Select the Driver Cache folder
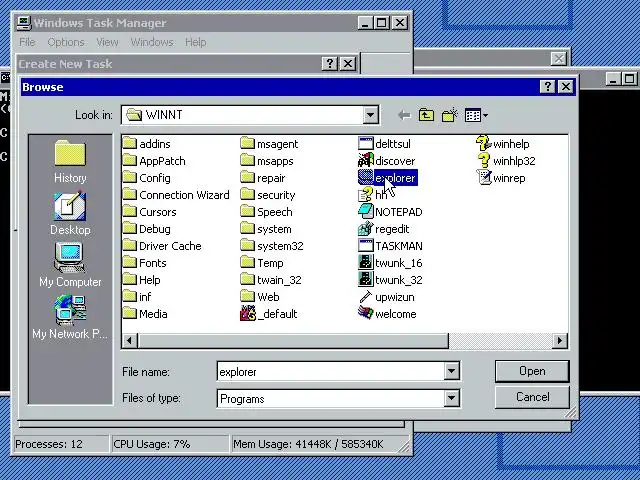 pyautogui.click(x=162, y=246)
